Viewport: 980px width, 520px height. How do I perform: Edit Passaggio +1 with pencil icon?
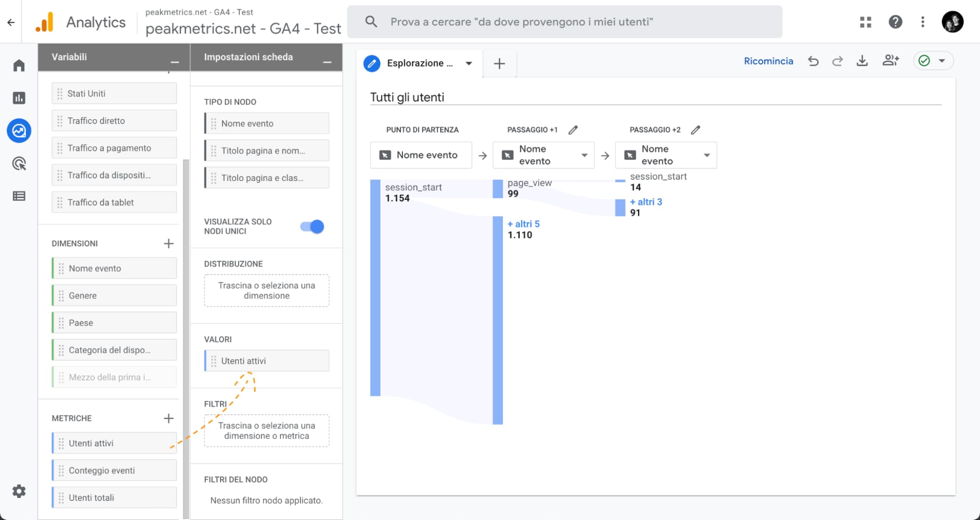click(573, 130)
